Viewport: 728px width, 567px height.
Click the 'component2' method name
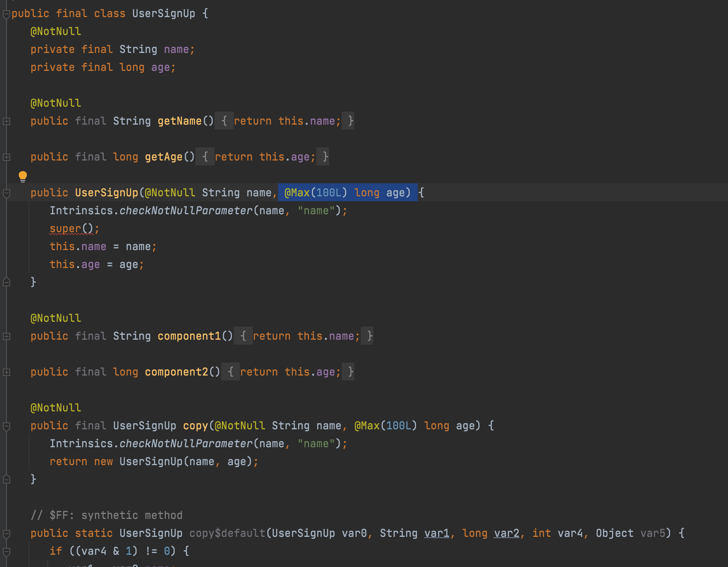coord(177,372)
